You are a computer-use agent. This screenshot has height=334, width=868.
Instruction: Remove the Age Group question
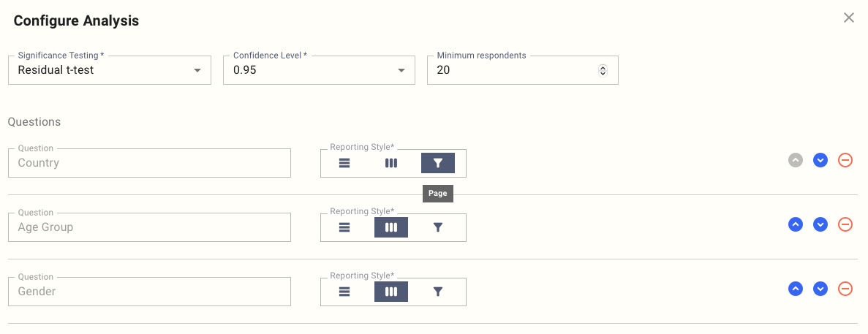845,224
